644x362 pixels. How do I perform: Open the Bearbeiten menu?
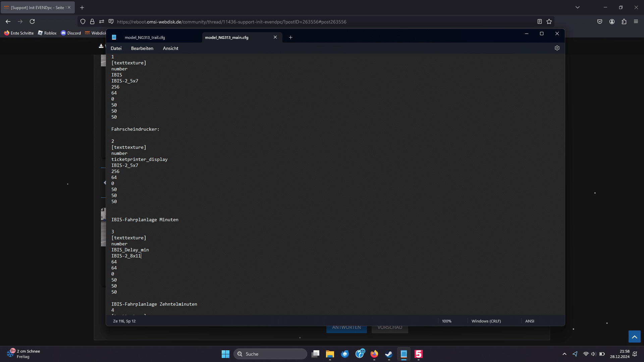tap(142, 48)
